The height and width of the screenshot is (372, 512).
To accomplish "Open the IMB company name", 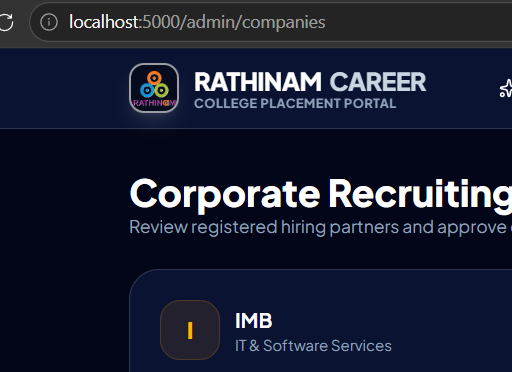I will (254, 321).
